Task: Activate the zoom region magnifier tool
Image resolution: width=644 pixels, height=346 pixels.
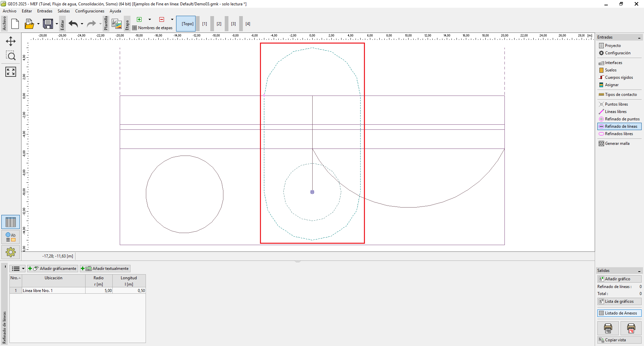Action: click(11, 56)
